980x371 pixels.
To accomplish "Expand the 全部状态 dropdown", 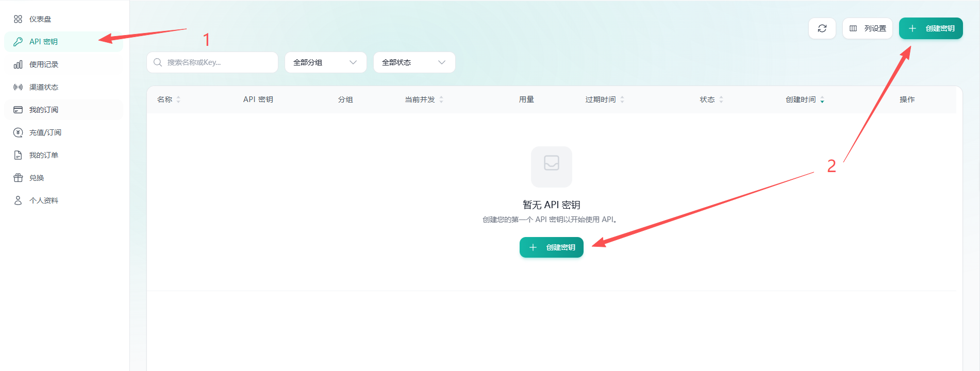I will pos(414,62).
